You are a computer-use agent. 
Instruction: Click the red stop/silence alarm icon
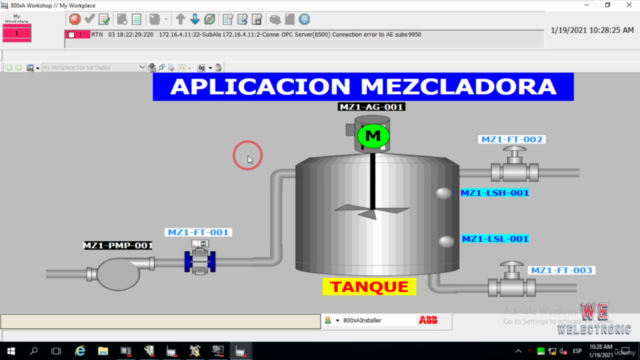75,19
